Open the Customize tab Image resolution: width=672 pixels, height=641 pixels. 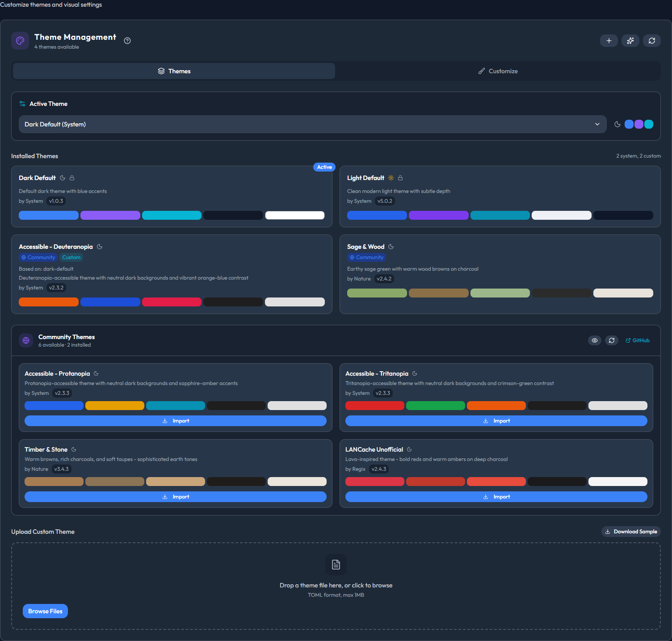pyautogui.click(x=498, y=71)
